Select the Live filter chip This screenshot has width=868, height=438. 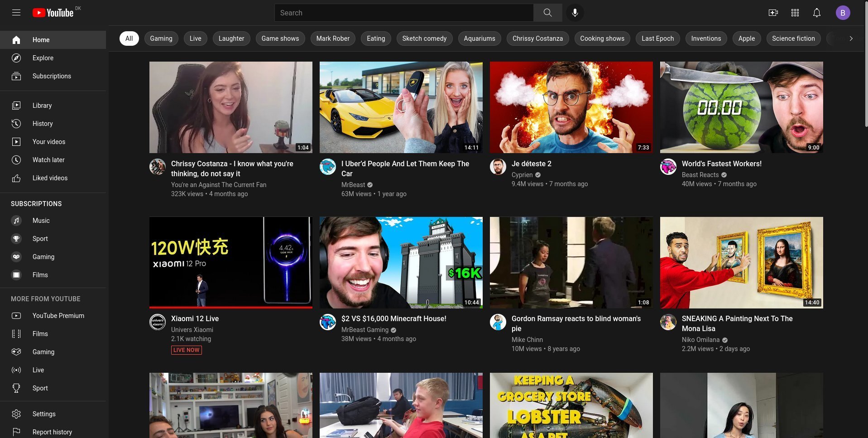click(x=196, y=39)
